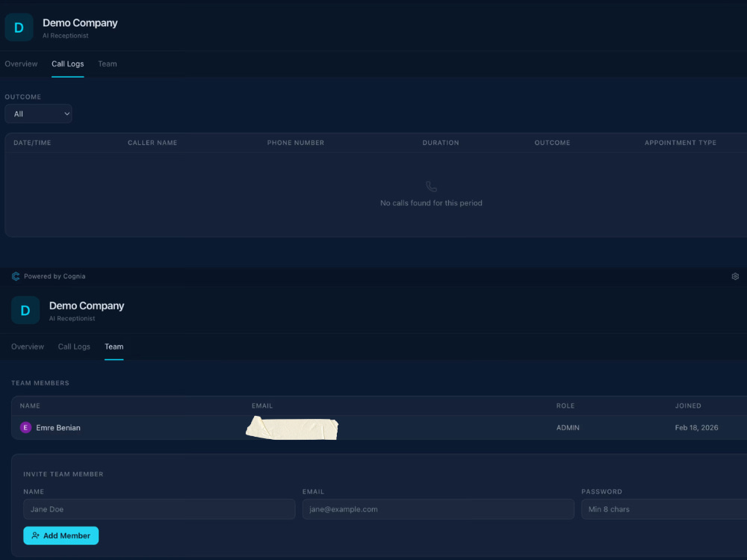Focus the Name field with Jane Doe placeholder
Viewport: 747px width, 560px height.
159,509
